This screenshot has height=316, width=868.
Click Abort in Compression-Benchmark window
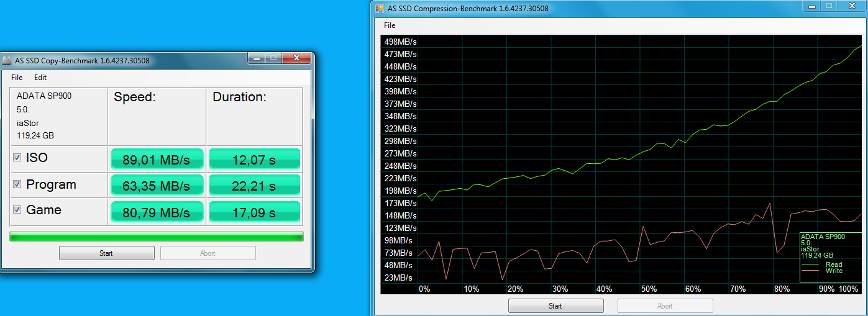665,306
